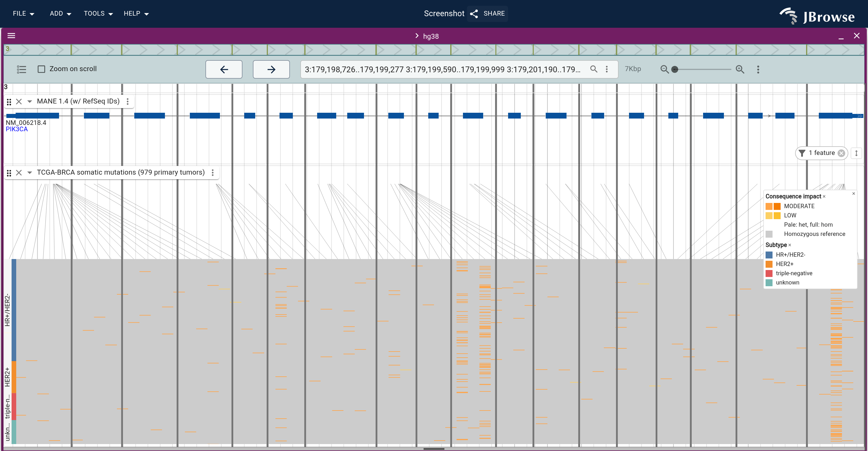Click the location search box

443,69
